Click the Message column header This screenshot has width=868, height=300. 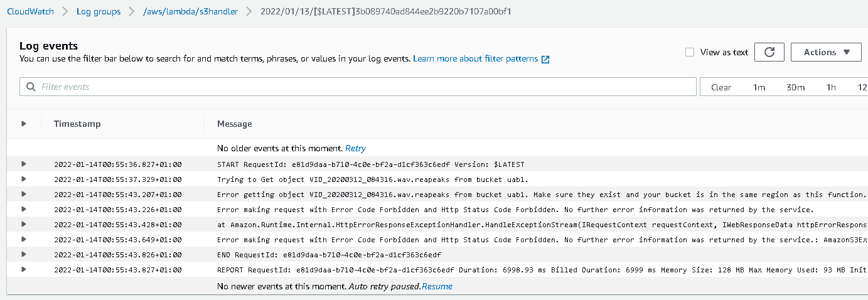coord(235,124)
